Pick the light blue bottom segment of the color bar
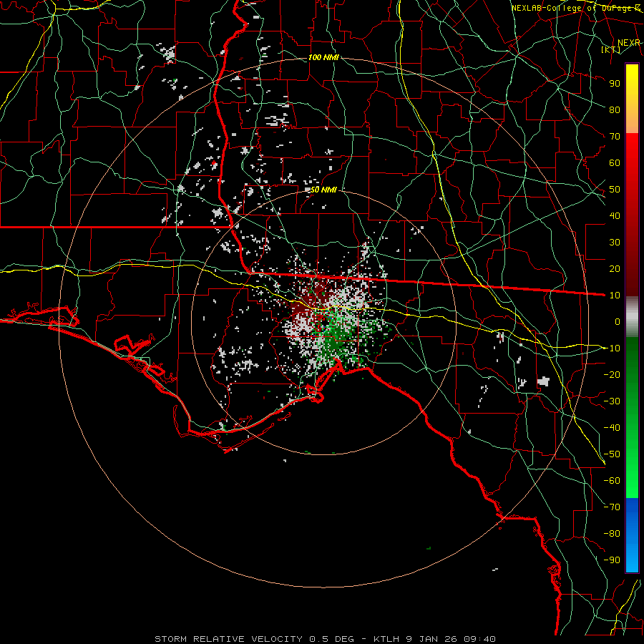644x644 pixels. pyautogui.click(x=632, y=559)
